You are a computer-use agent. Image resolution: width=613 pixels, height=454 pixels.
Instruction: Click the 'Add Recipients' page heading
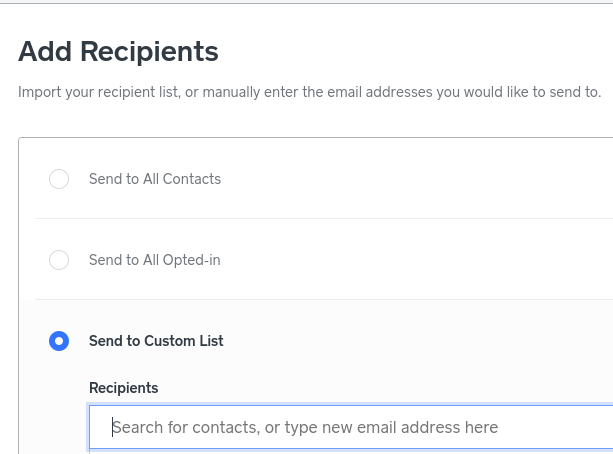click(118, 51)
